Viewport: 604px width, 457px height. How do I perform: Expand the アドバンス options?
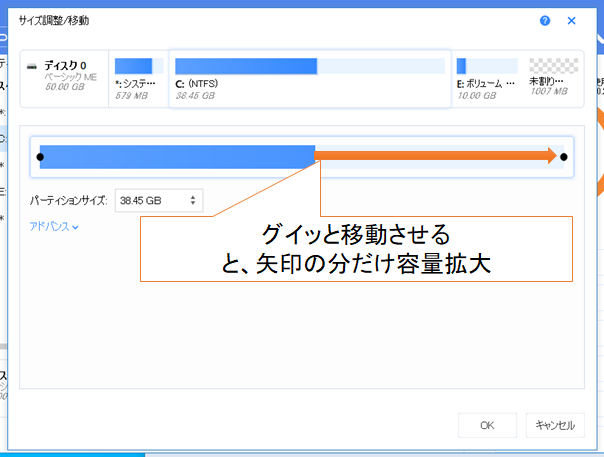click(x=54, y=227)
